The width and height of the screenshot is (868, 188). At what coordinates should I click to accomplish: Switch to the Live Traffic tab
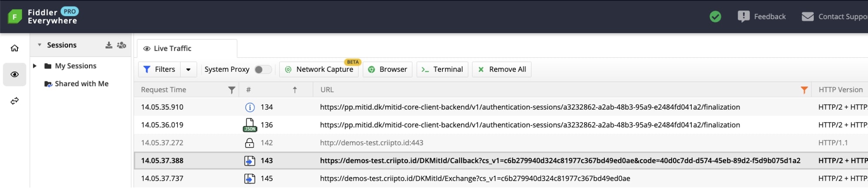(x=187, y=48)
